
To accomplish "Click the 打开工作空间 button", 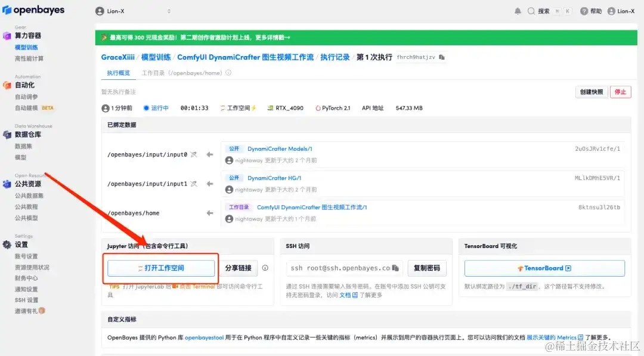I will 161,268.
